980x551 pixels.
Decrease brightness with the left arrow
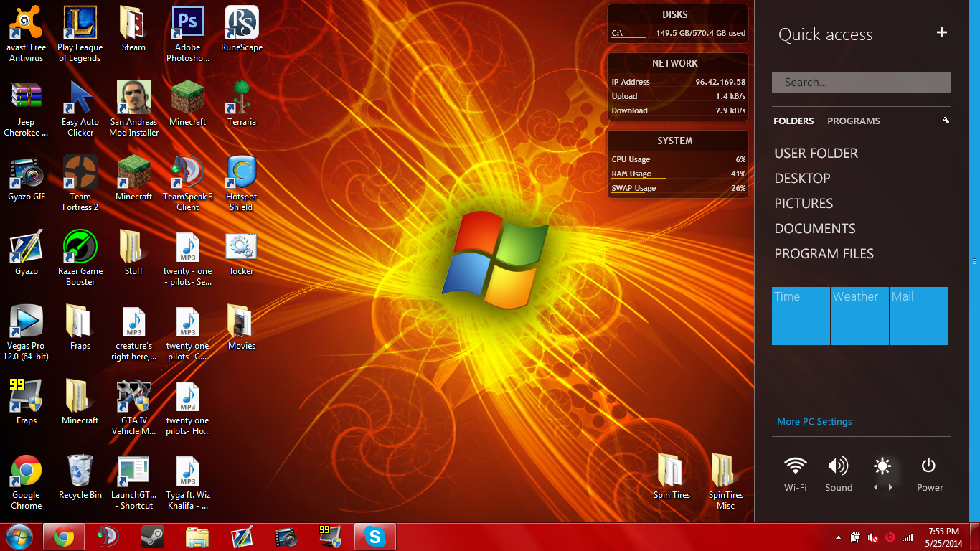point(875,487)
